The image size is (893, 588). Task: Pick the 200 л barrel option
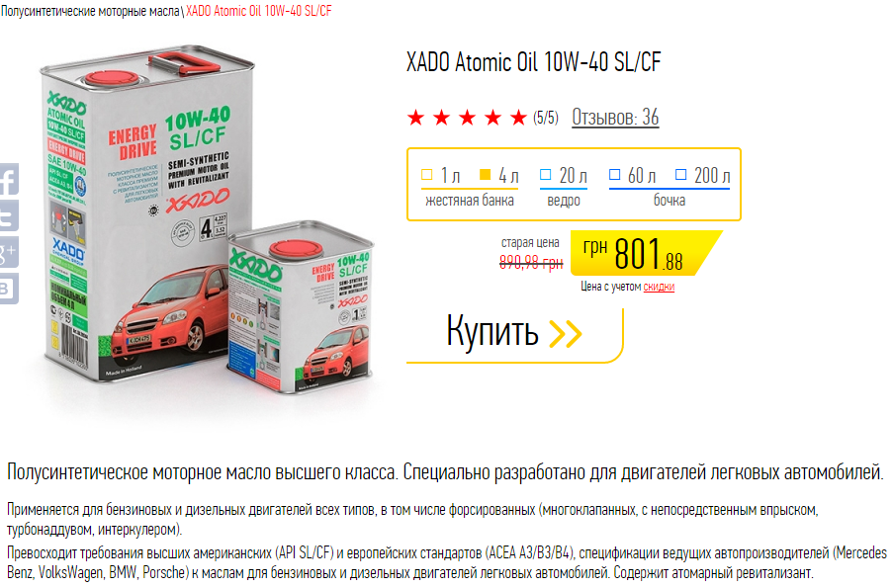(702, 175)
